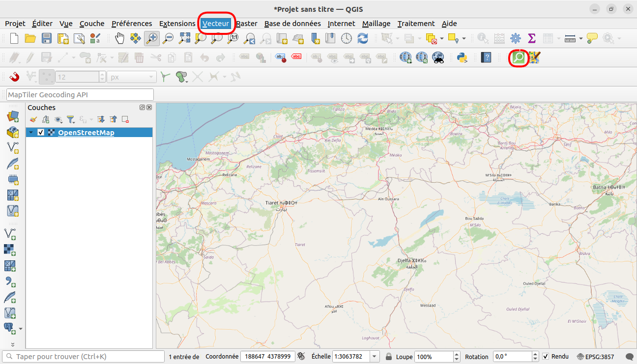This screenshot has width=637, height=364.
Task: Increase the Rotation spinner value
Action: (x=536, y=354)
